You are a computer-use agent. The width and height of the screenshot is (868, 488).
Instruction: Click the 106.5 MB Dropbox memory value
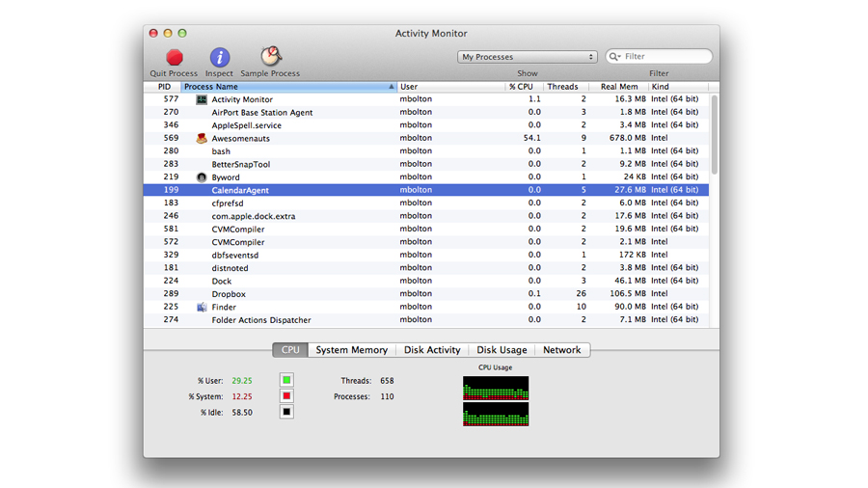[628, 294]
